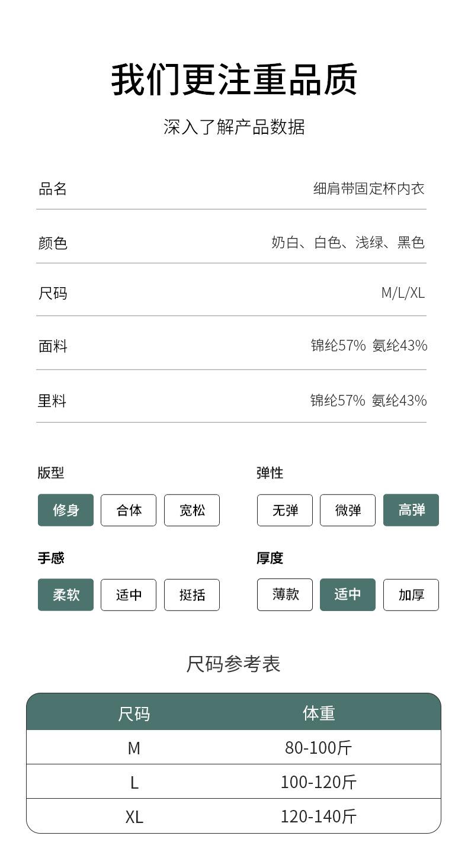
Task: Choose the 合体 fit option
Action: (x=129, y=510)
